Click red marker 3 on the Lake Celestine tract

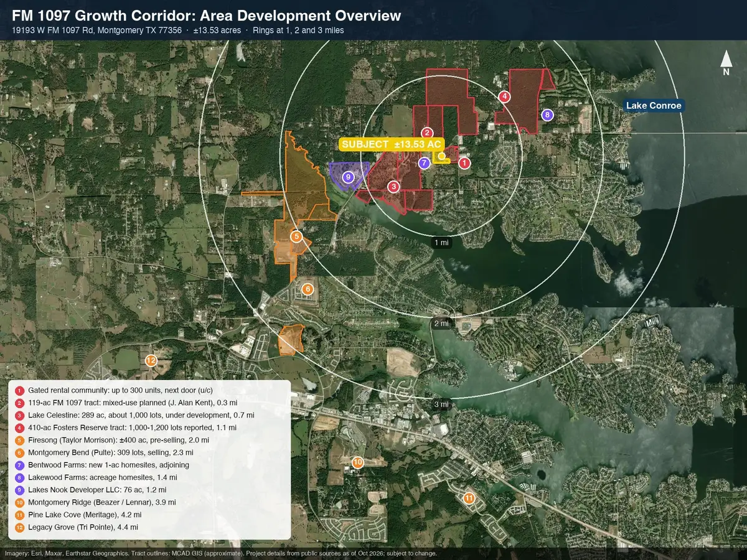click(x=393, y=186)
